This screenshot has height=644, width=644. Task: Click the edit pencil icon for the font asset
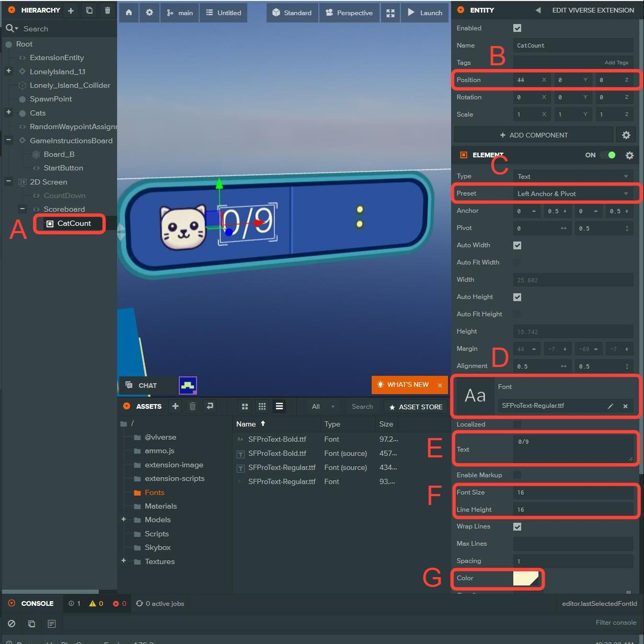[x=610, y=406]
